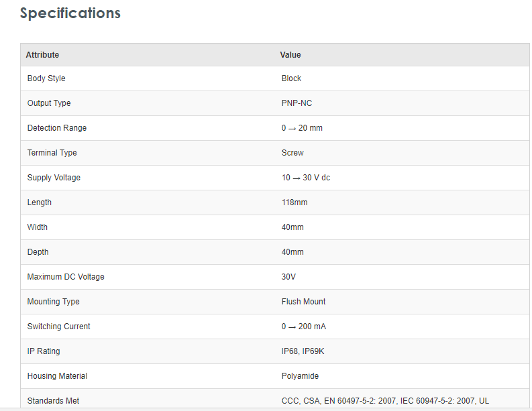
Task: Select the Body Style attribute cell
Action: tap(46, 78)
